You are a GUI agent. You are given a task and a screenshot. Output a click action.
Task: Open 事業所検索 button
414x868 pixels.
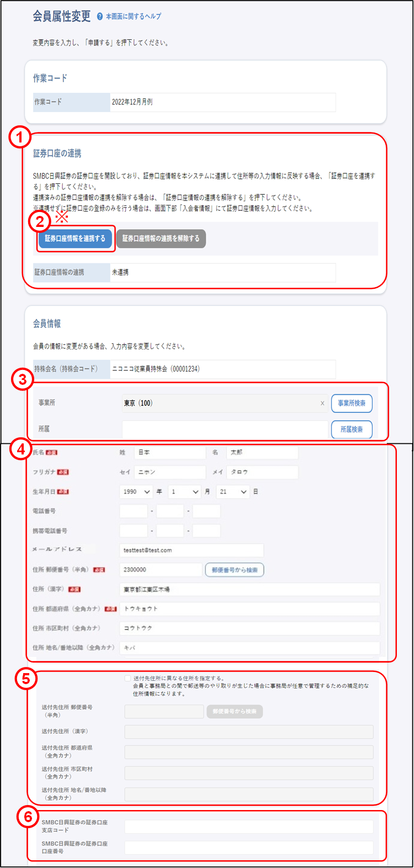(352, 404)
